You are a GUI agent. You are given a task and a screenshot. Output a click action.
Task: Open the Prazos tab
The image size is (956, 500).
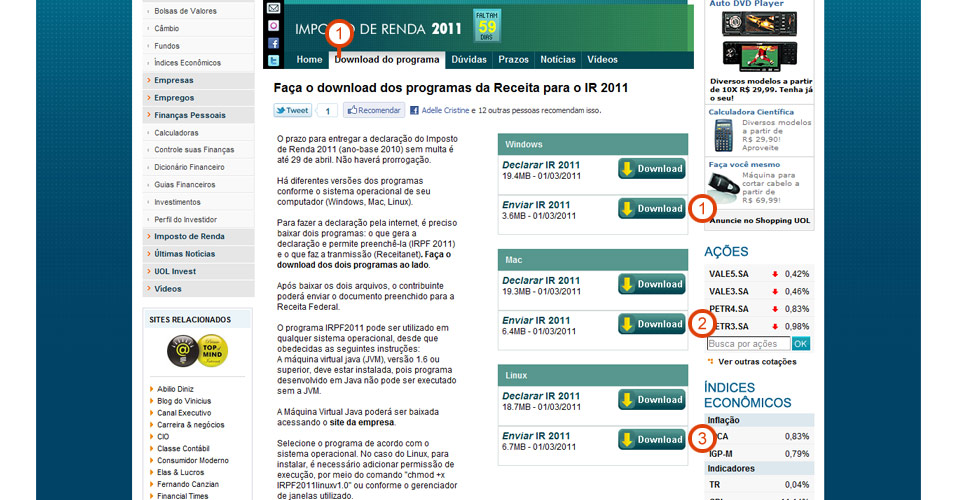coord(513,60)
